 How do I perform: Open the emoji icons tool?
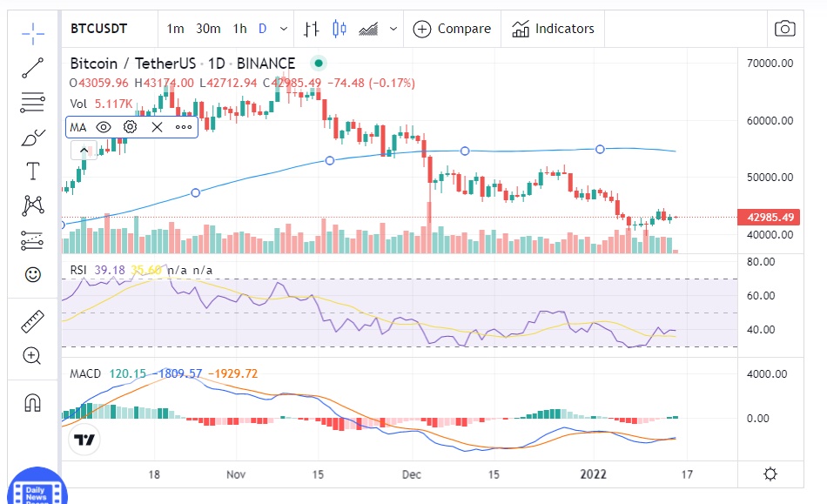click(x=33, y=275)
